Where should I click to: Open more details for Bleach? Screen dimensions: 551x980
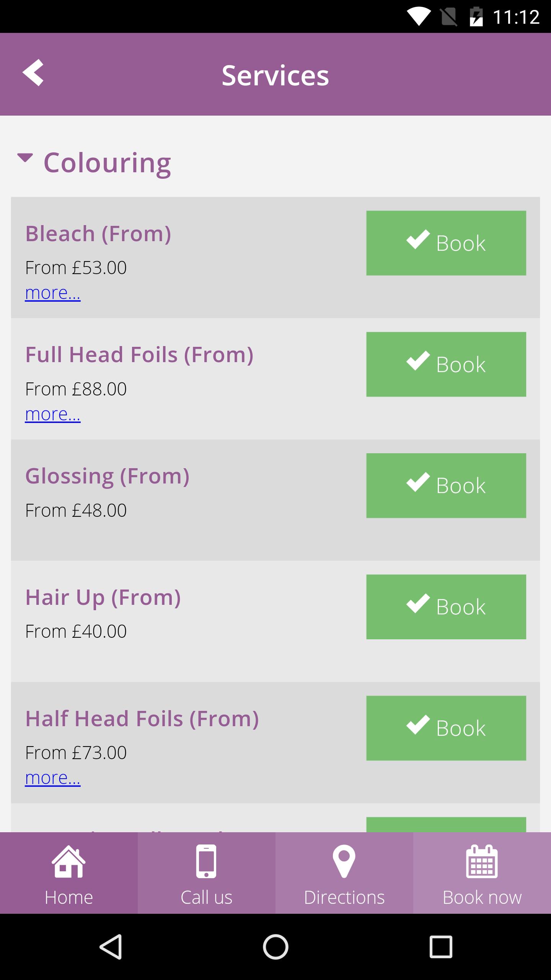(53, 293)
